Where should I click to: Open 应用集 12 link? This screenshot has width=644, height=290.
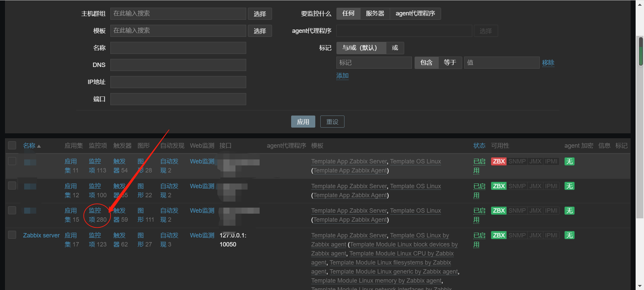click(71, 191)
